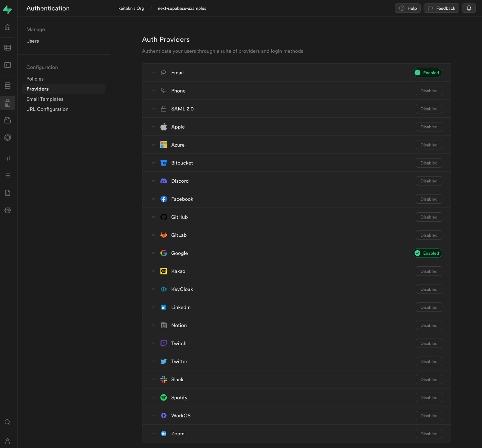Image resolution: width=482 pixels, height=448 pixels.
Task: Click the Spotify logo icon
Action: coord(164,397)
